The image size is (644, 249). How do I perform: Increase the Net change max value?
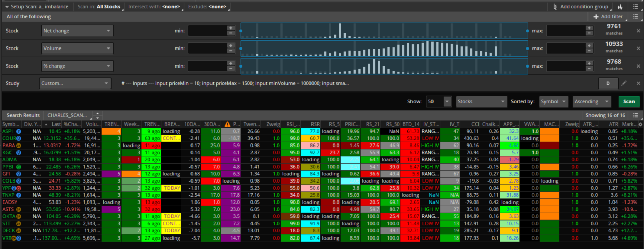(x=589, y=28)
